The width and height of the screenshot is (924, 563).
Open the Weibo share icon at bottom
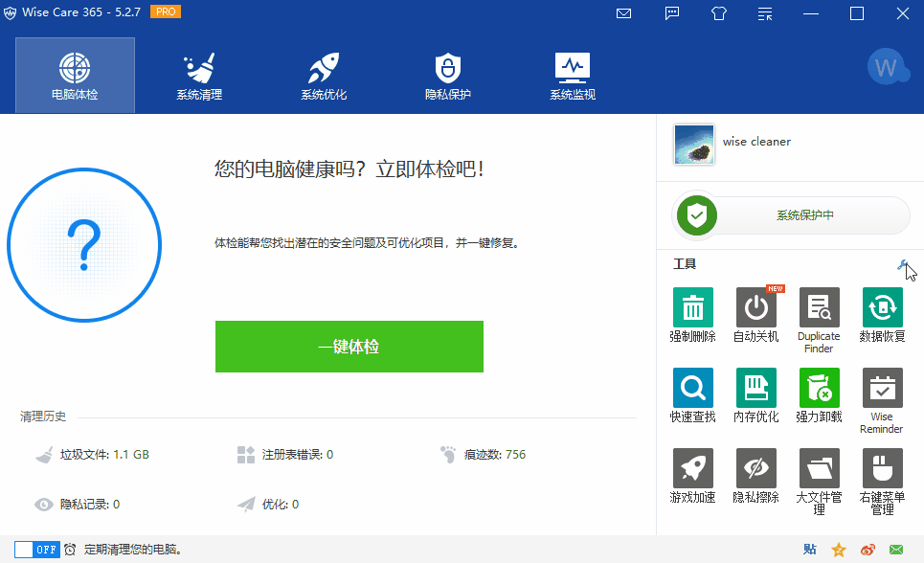click(869, 549)
